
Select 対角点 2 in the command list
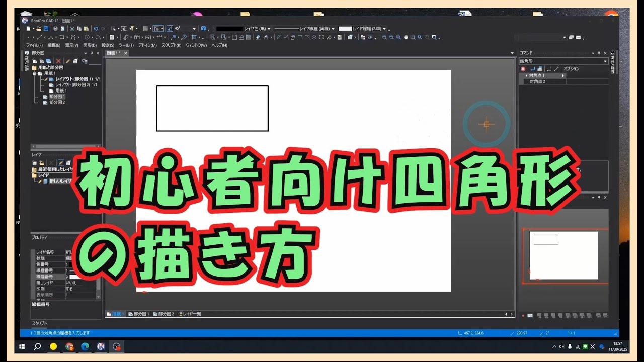pos(545,81)
